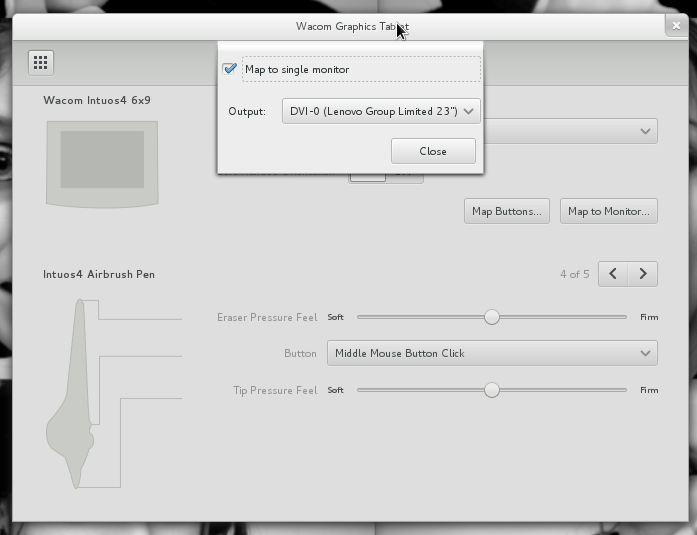Adjust the Eraser Pressure Feel slider
The image size is (697, 535).
[492, 317]
